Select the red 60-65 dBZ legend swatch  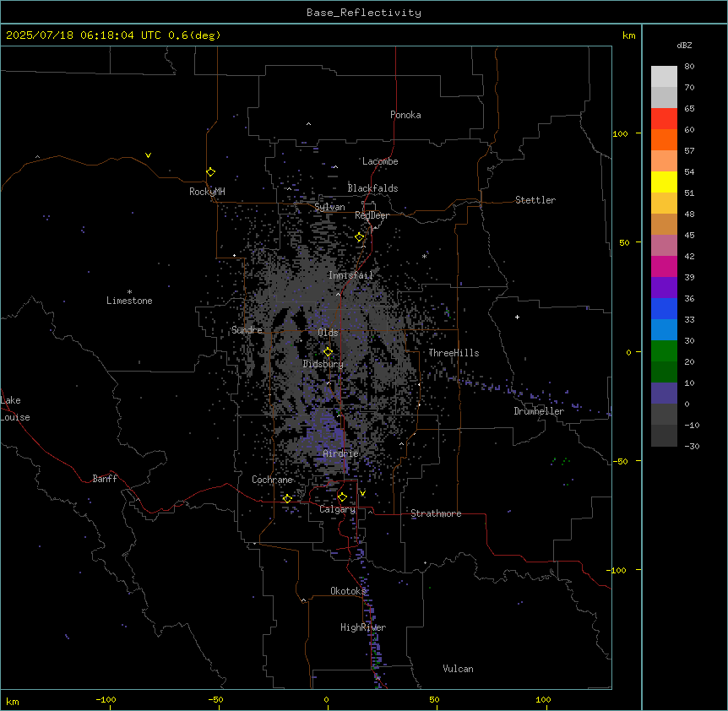coord(664,119)
